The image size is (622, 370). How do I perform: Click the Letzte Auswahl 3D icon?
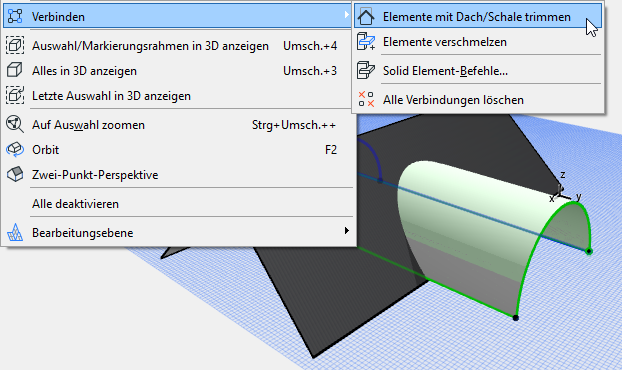tap(15, 95)
